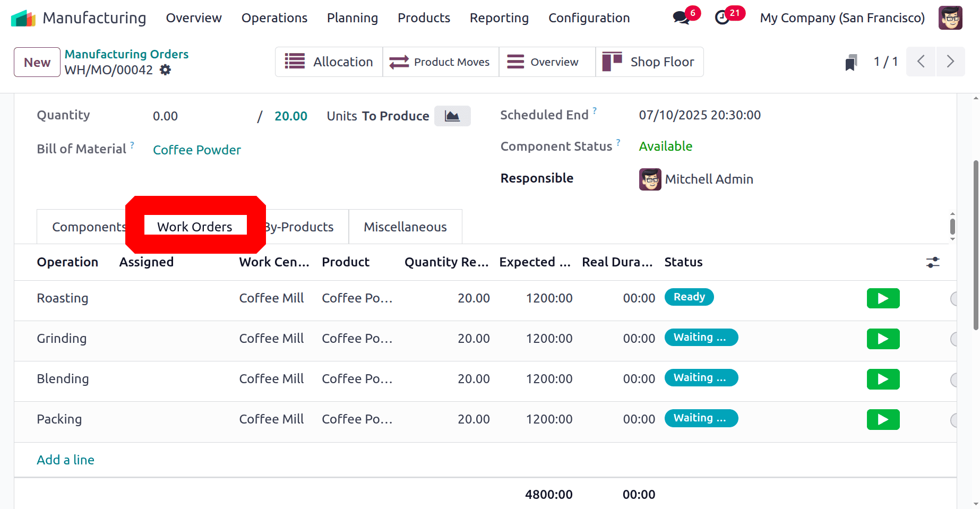Click the 4800:00 expected duration total
Image resolution: width=980 pixels, height=509 pixels.
click(x=548, y=495)
